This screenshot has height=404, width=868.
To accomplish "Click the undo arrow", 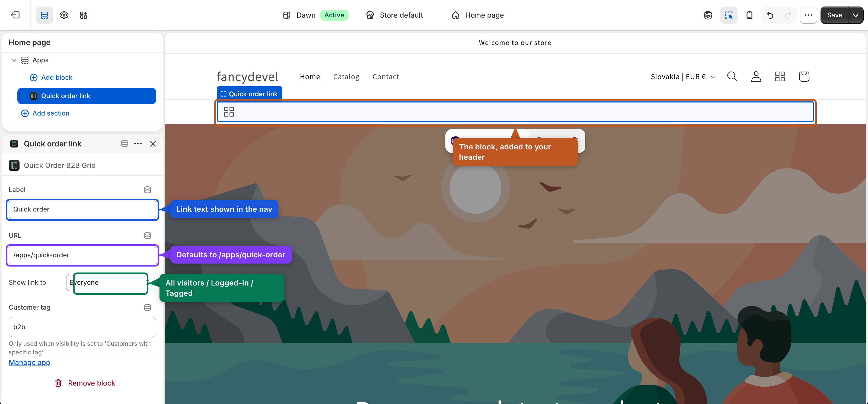I will (x=770, y=15).
